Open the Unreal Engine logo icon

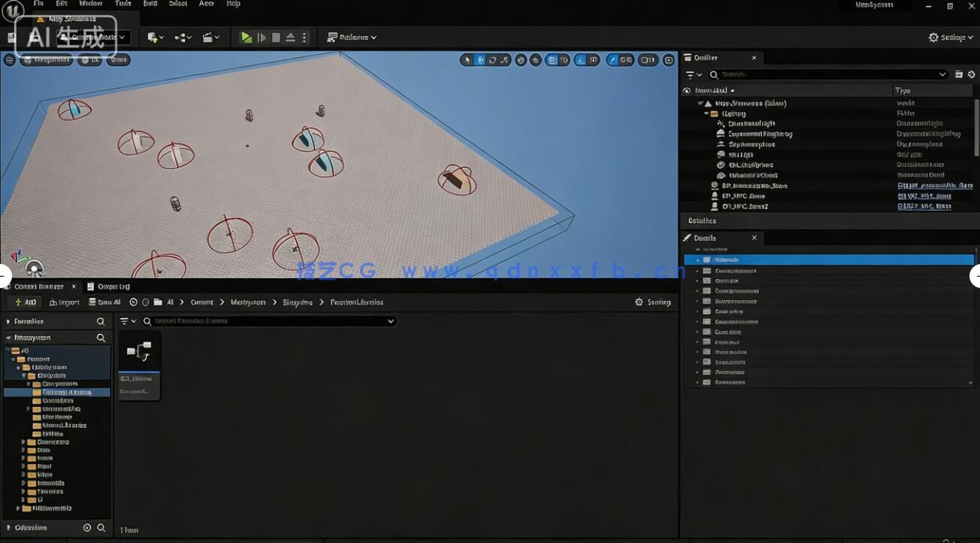tap(13, 11)
